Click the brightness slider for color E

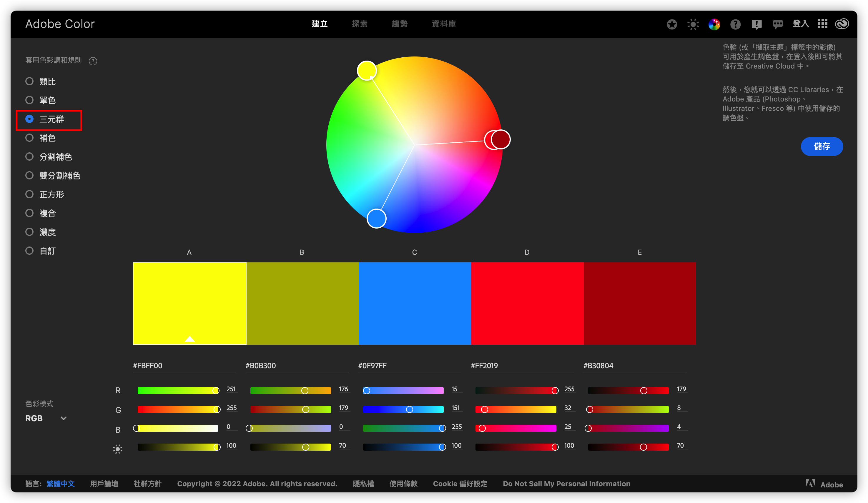(628, 447)
